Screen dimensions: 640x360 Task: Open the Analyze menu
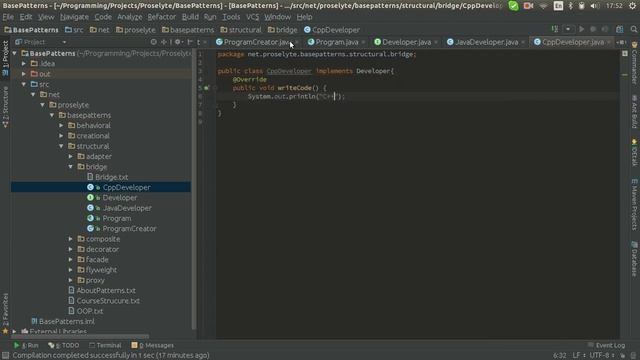pos(129,17)
